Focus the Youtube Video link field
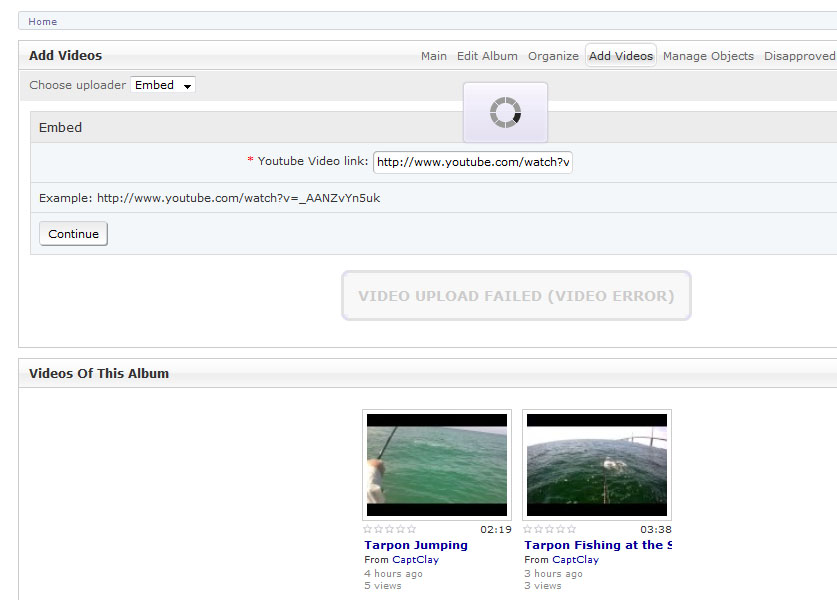 [x=473, y=162]
